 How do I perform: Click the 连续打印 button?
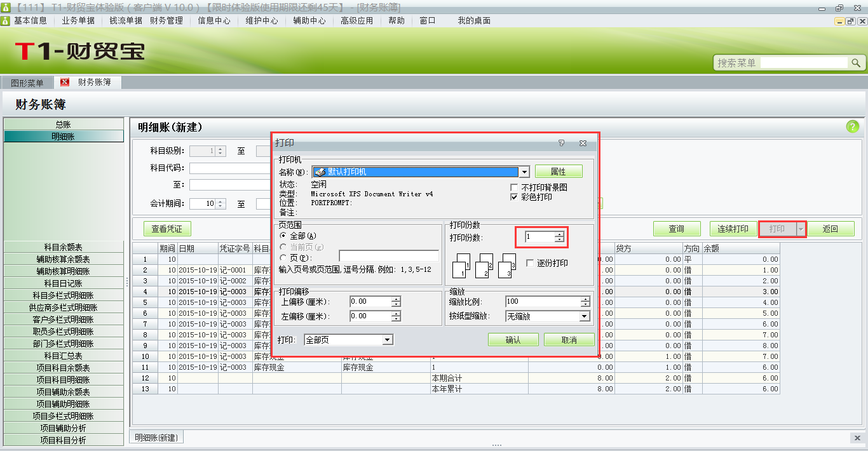(x=733, y=229)
